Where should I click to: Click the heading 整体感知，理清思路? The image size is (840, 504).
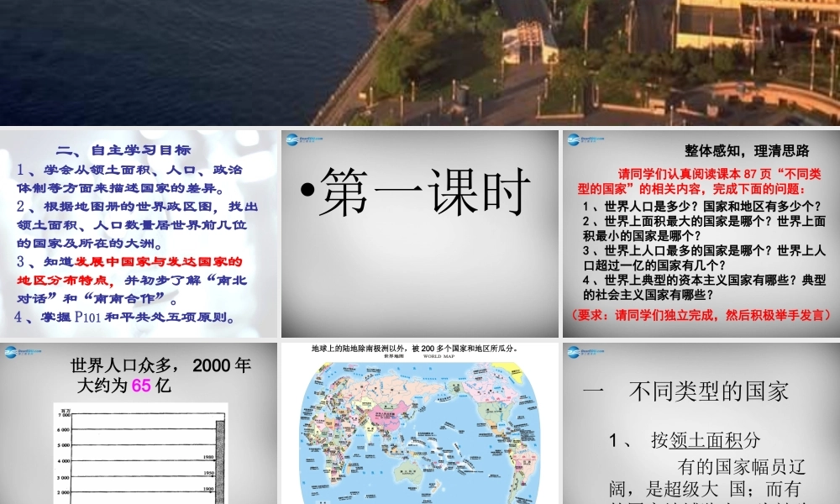click(x=747, y=151)
